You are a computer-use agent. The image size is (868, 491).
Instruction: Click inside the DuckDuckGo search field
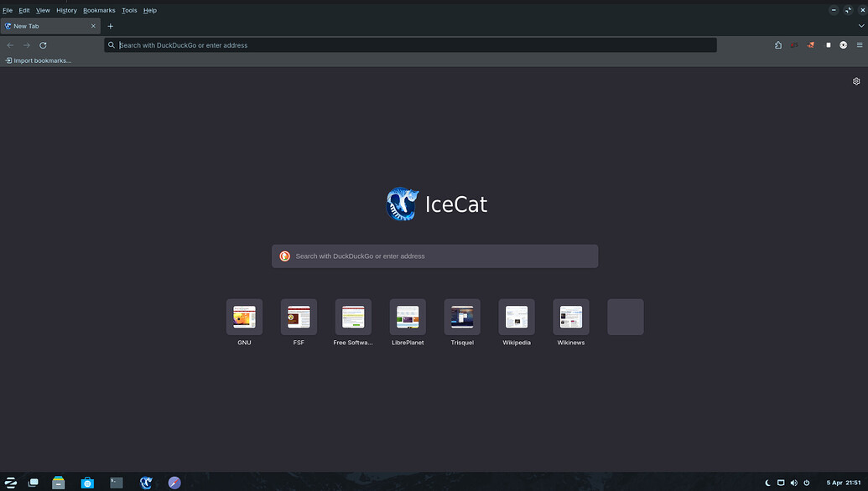coord(434,256)
